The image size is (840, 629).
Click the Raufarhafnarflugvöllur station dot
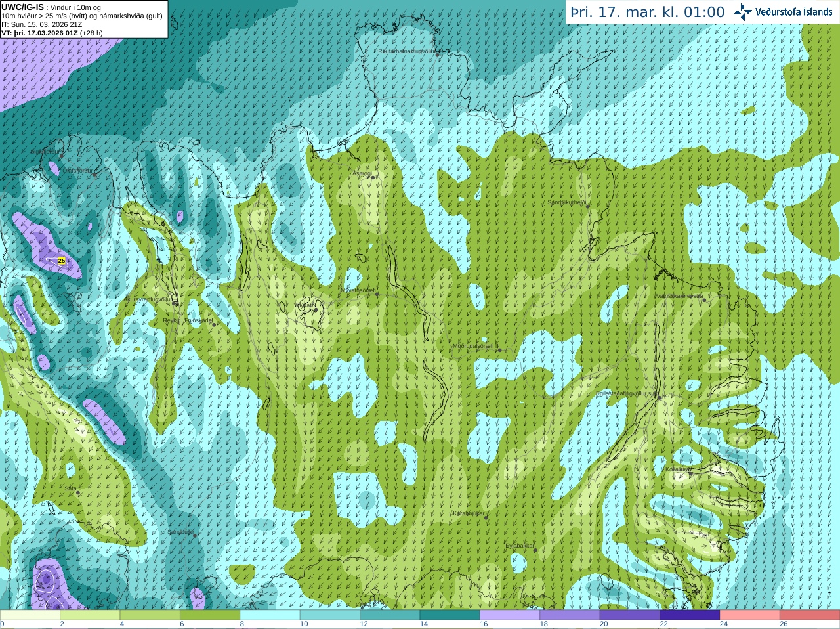(x=438, y=55)
